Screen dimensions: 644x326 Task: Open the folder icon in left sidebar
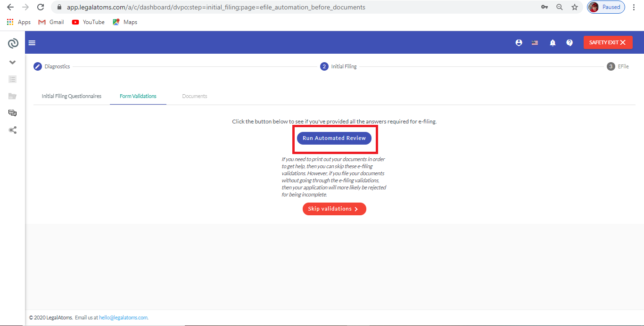pos(13,96)
